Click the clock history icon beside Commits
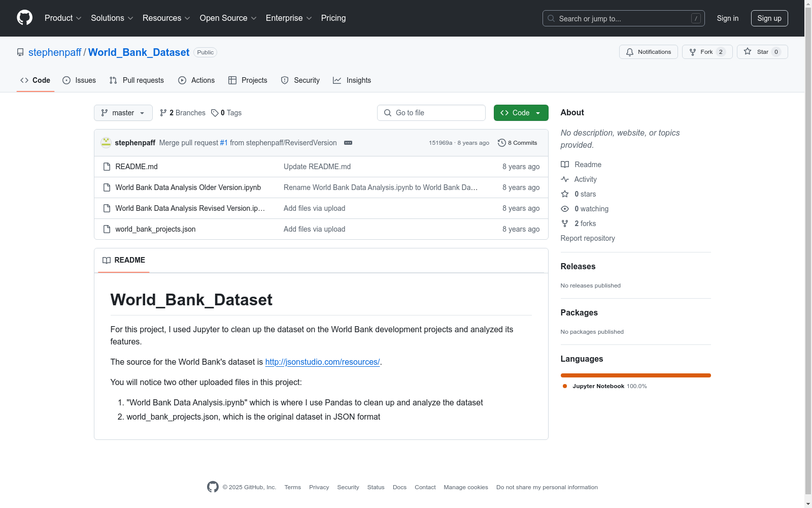The image size is (812, 508). click(502, 143)
